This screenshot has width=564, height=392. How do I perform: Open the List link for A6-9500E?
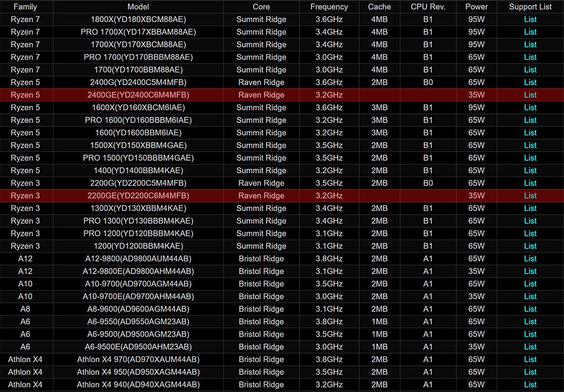[x=530, y=347]
